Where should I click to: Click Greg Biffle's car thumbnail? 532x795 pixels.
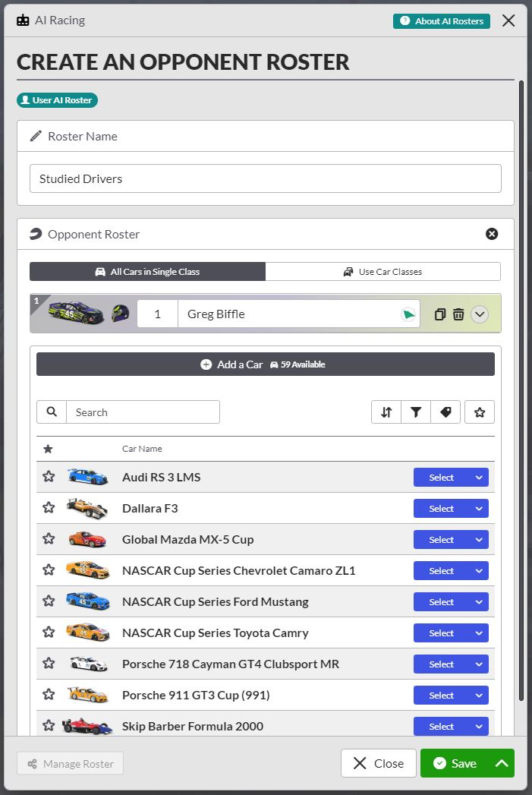coord(76,312)
